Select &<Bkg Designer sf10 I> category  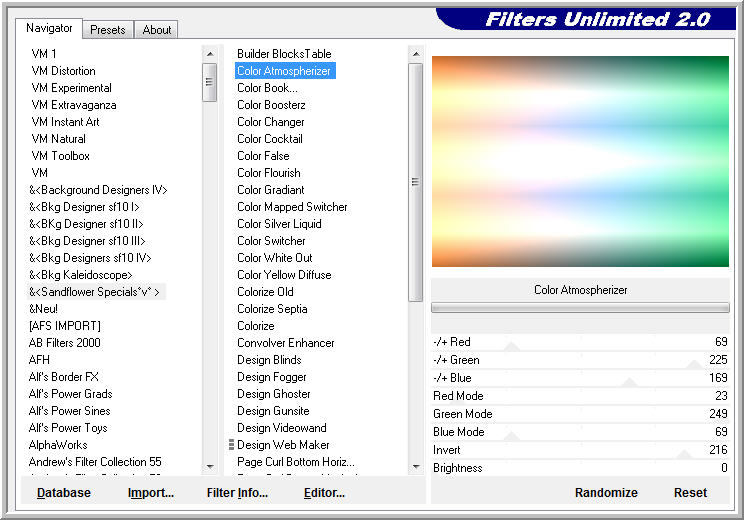point(84,207)
